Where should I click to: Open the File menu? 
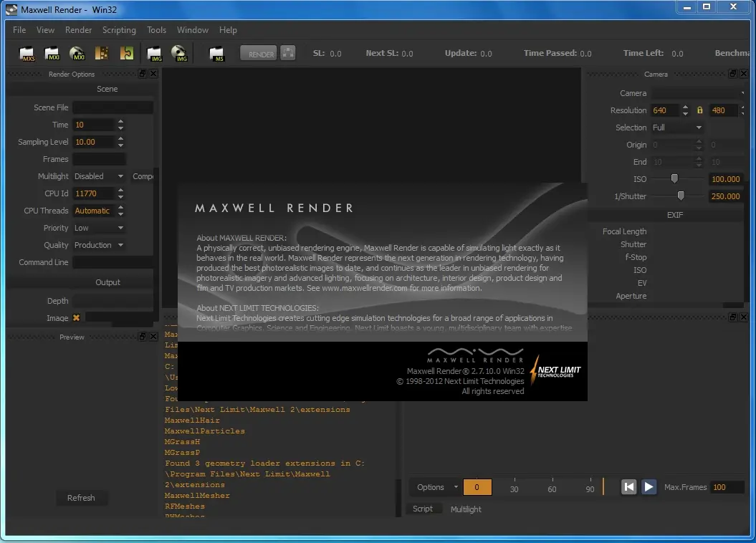pyautogui.click(x=19, y=30)
